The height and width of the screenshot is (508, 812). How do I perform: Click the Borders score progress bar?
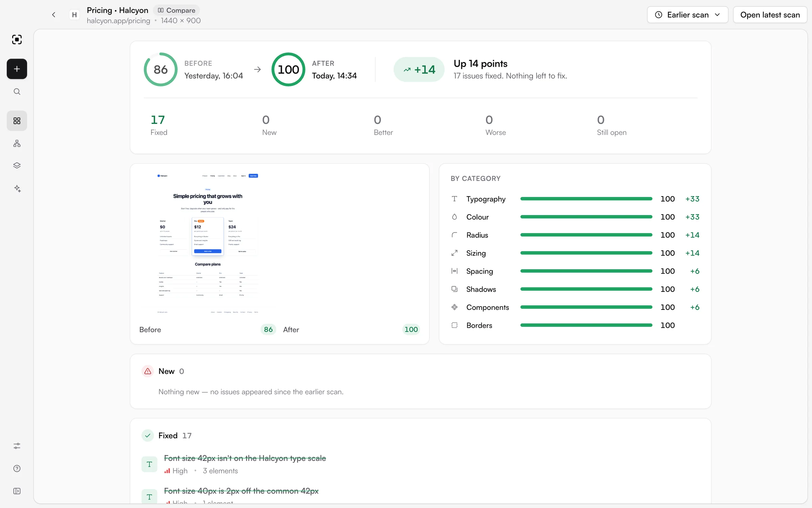pos(586,325)
